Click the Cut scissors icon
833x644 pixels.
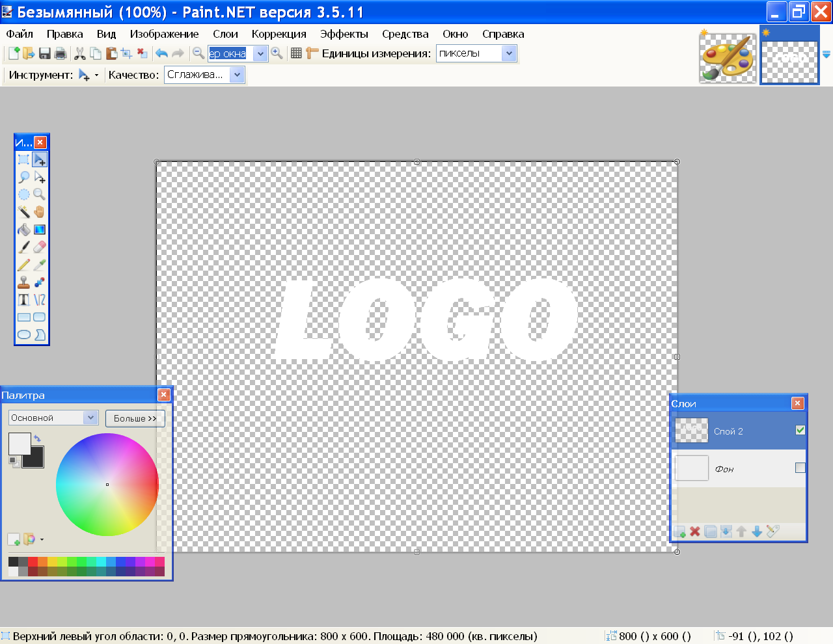[x=80, y=53]
